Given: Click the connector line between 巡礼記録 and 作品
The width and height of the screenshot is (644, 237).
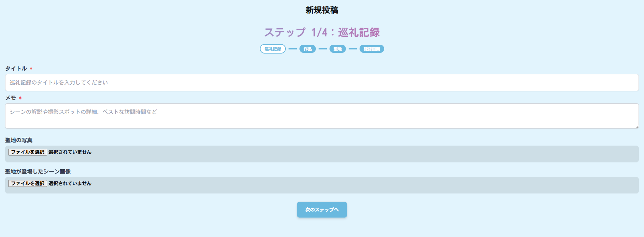Looking at the screenshot, I should 292,49.
